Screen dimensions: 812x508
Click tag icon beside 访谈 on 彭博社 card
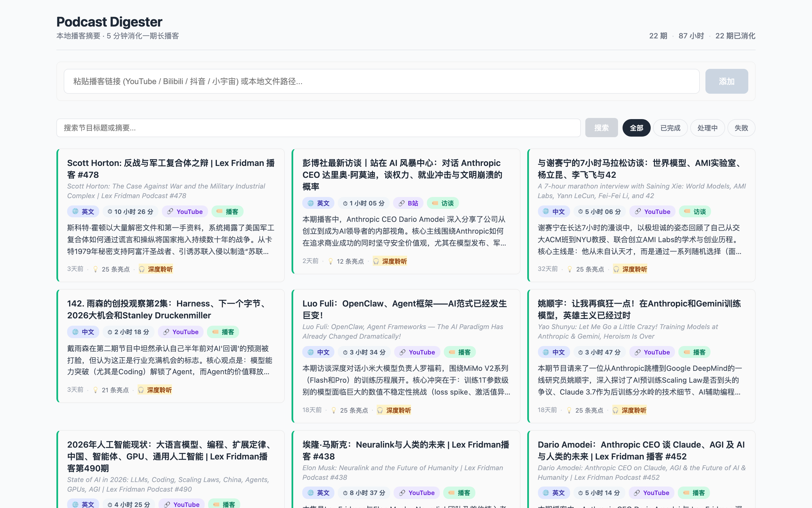pyautogui.click(x=435, y=203)
